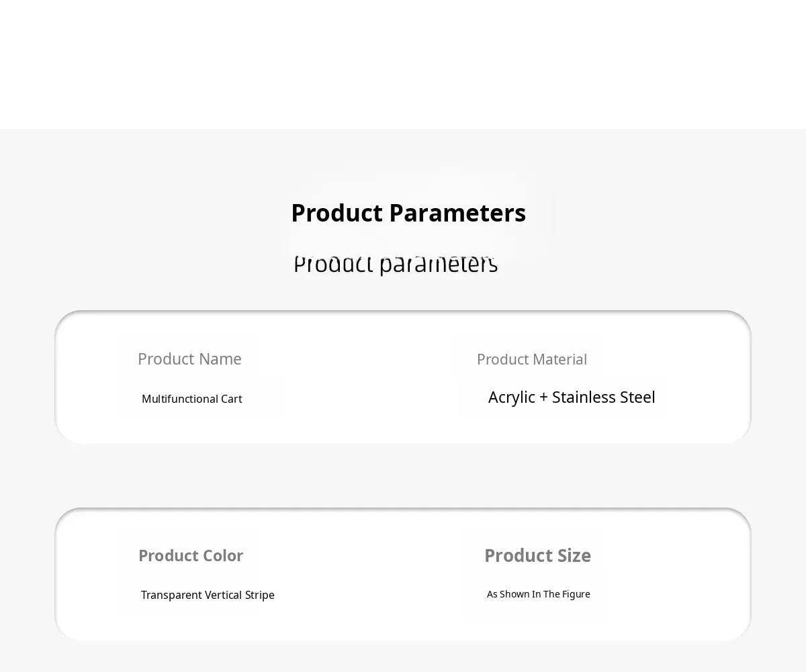Click the word "Figure" under Product Size

[577, 594]
